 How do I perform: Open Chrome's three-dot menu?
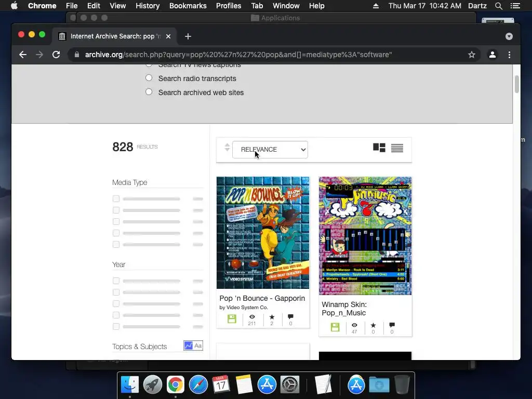click(509, 55)
